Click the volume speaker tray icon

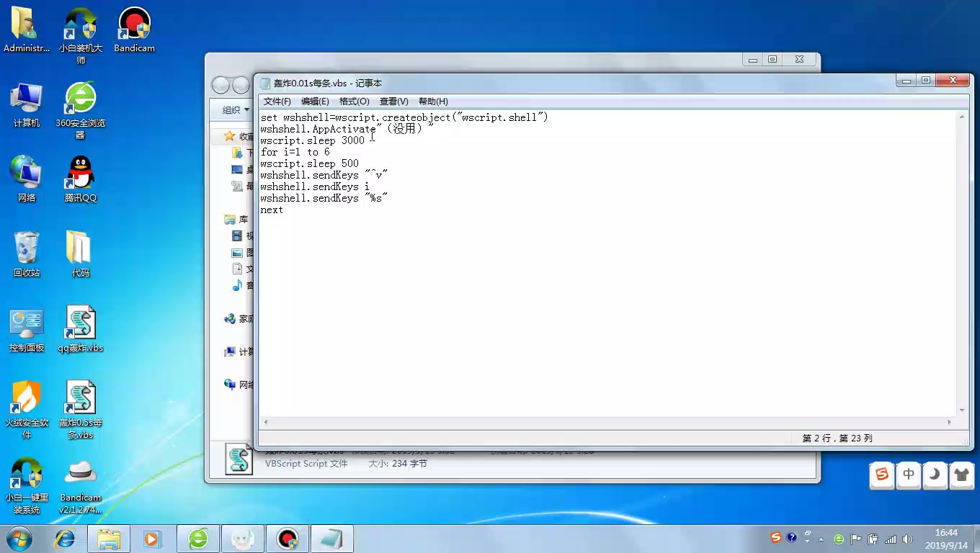tap(907, 539)
